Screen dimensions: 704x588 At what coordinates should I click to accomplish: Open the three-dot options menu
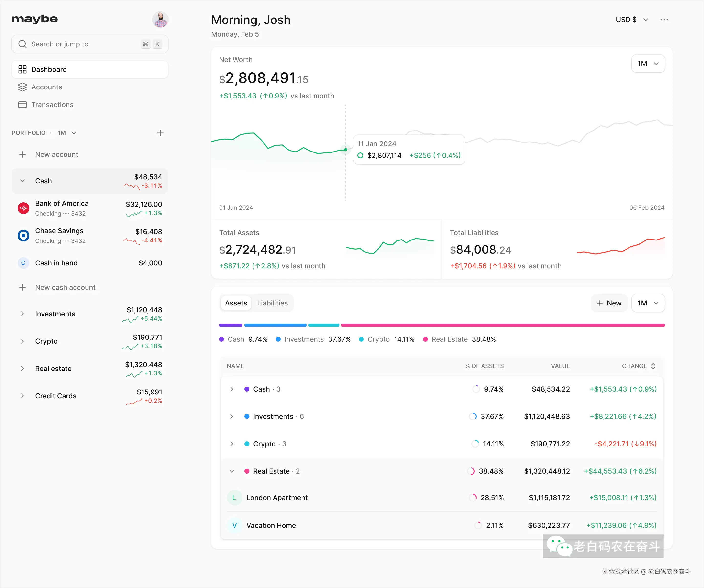(664, 19)
